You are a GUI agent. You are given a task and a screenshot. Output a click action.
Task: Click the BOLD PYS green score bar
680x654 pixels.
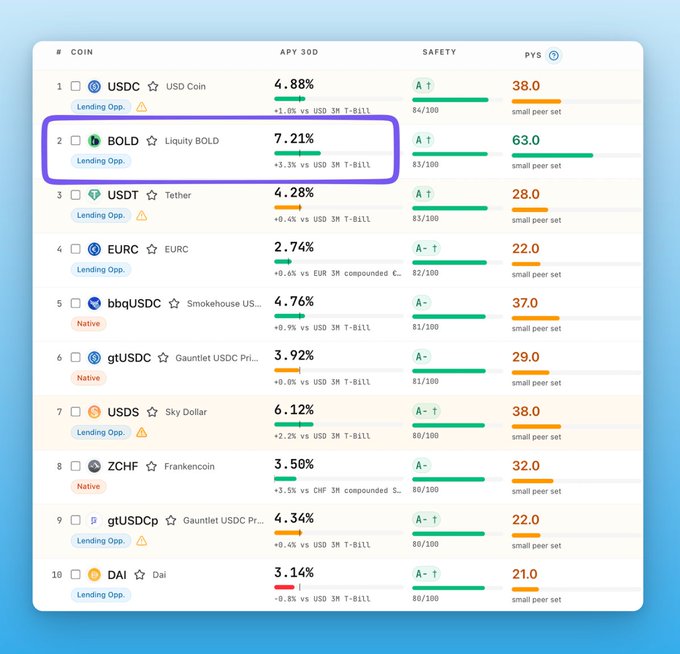[x=552, y=155]
